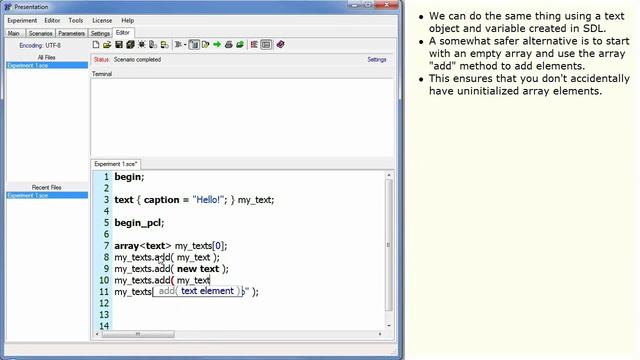Open the dropdown arrow beside indent icon

(185, 45)
